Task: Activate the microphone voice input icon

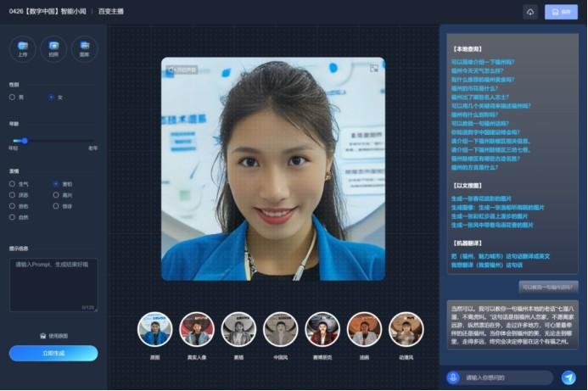Action: 453,377
